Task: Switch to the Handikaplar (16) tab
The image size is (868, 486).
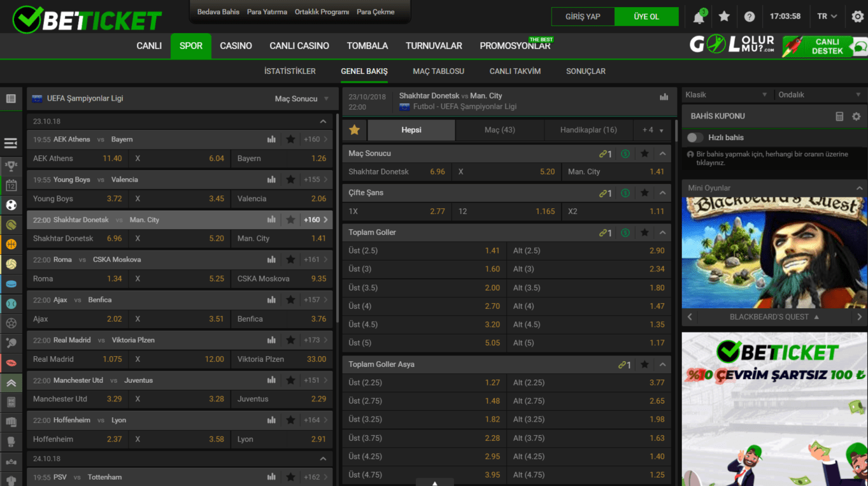Action: pos(588,130)
